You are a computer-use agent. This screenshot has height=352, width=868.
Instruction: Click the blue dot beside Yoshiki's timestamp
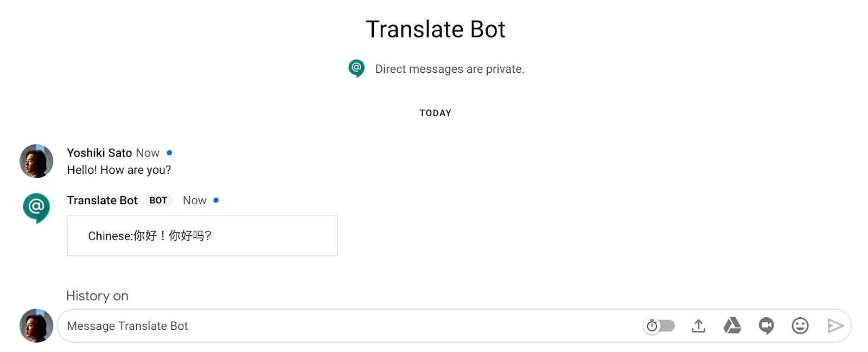pos(169,153)
